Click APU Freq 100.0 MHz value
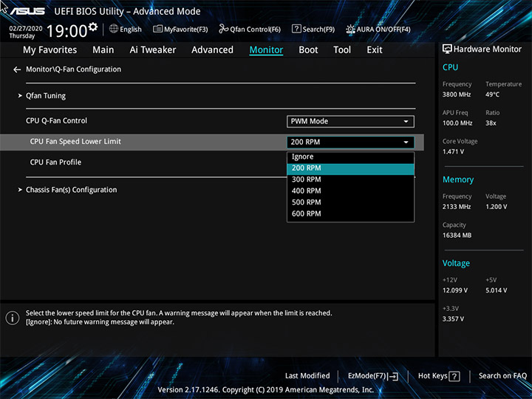The height and width of the screenshot is (399, 532). pyautogui.click(x=457, y=123)
